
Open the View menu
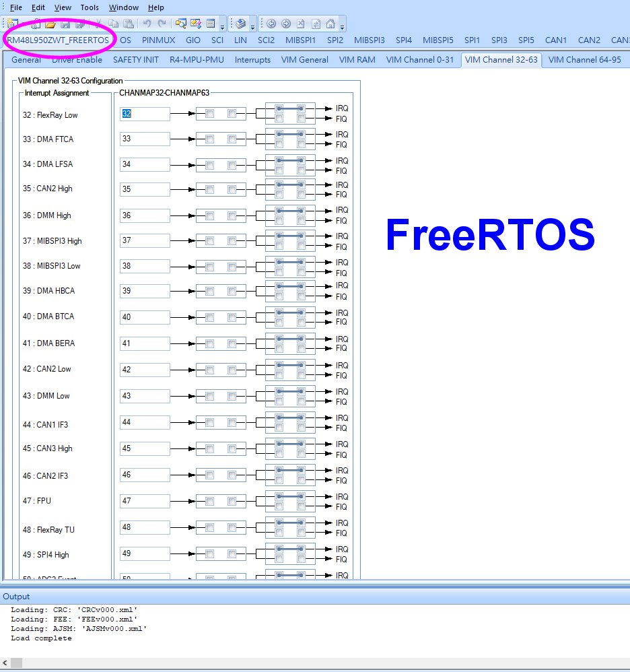click(63, 7)
